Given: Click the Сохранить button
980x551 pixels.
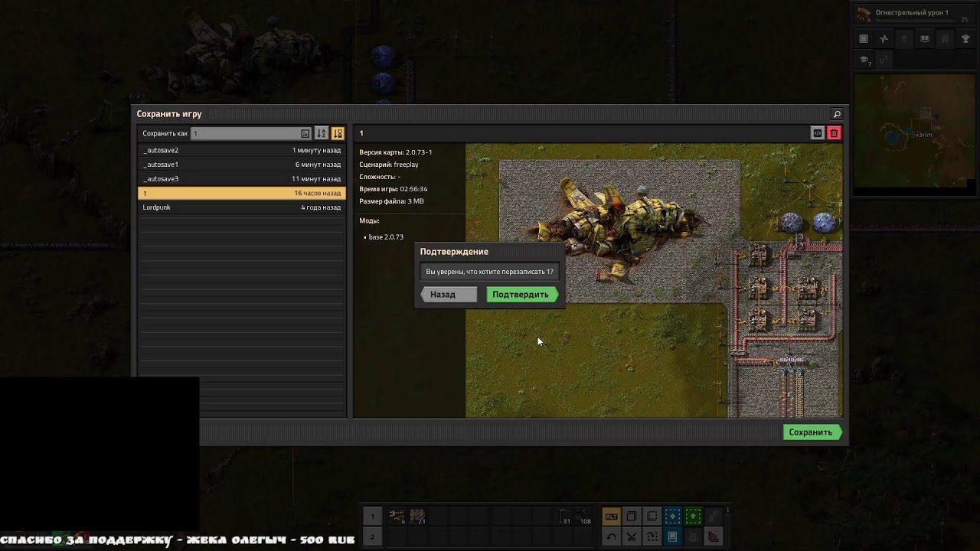Looking at the screenshot, I should [812, 432].
